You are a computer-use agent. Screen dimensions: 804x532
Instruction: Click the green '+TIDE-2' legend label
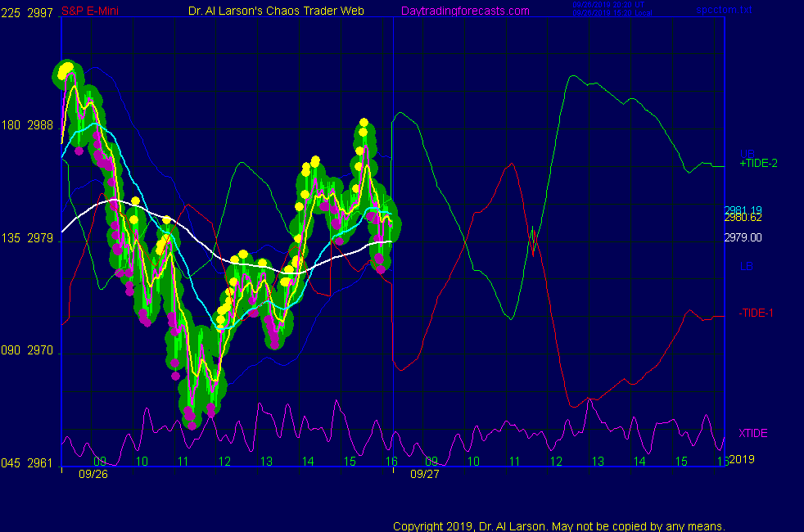tap(758, 164)
